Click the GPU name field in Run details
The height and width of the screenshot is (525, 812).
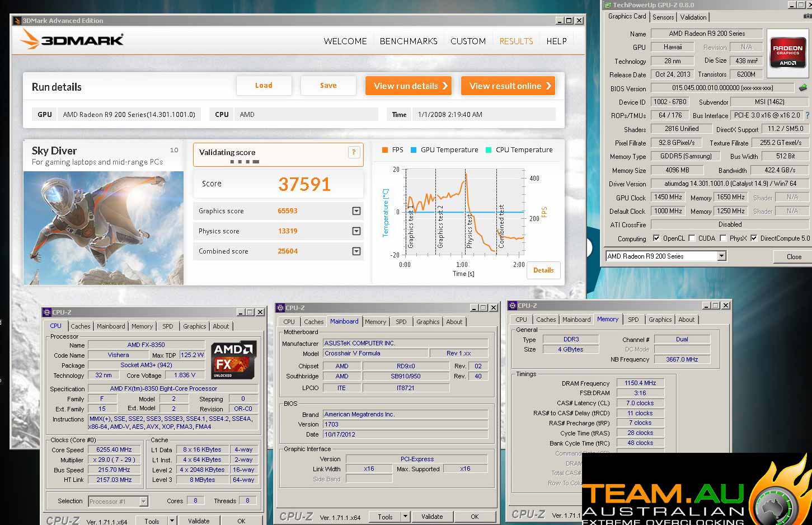[x=129, y=115]
